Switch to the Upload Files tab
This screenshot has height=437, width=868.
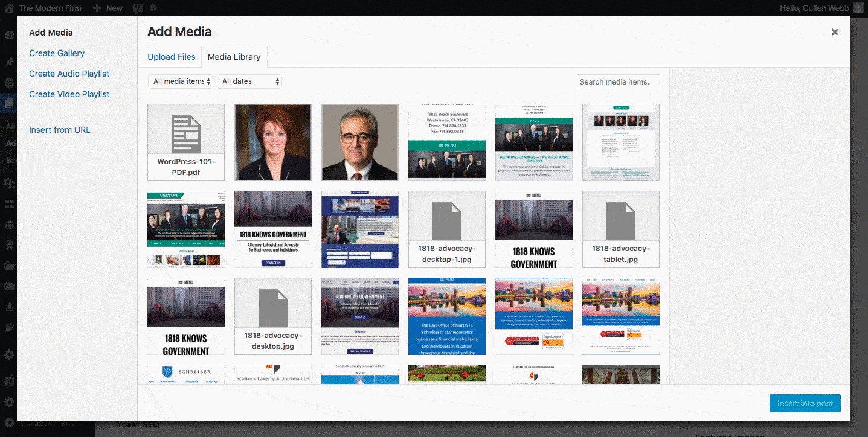[x=171, y=56]
